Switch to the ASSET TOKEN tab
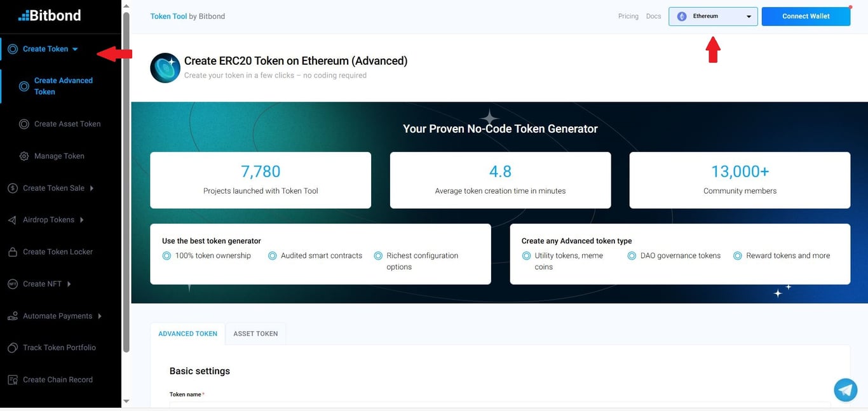The image size is (868, 411). (255, 334)
